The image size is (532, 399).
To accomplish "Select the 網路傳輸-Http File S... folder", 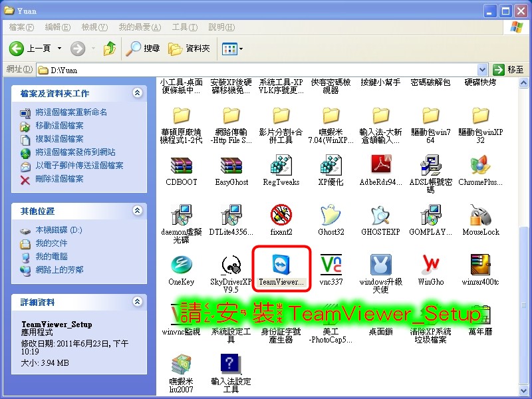I will (231, 116).
